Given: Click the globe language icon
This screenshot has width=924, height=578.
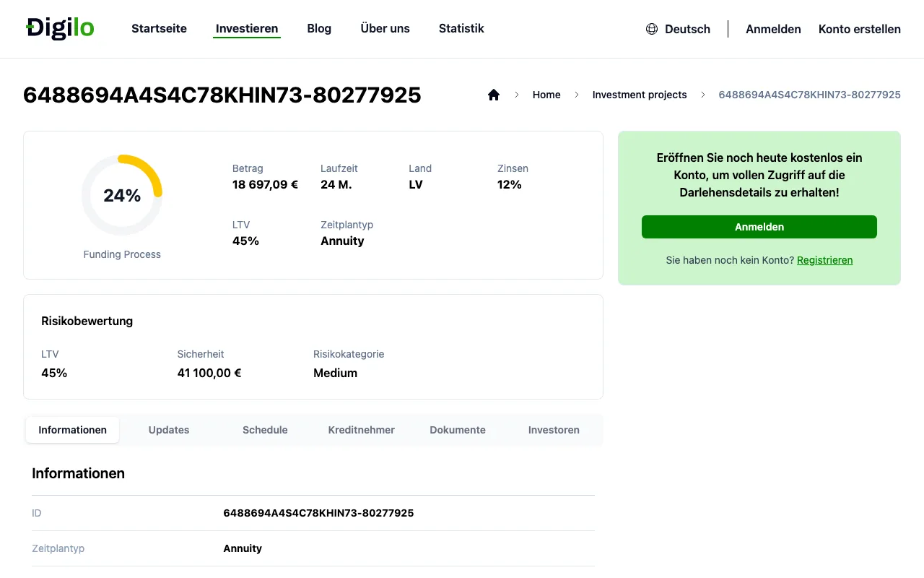Looking at the screenshot, I should click(652, 29).
